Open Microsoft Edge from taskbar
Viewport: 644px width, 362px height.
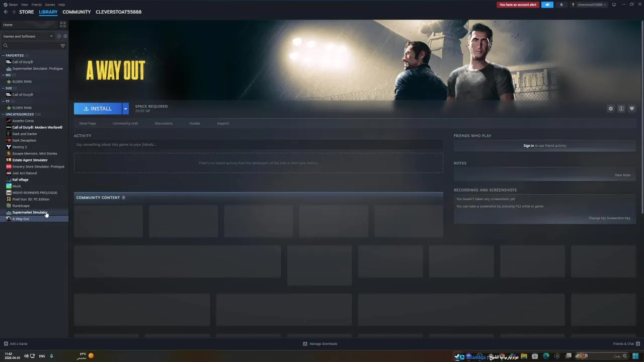click(546, 356)
